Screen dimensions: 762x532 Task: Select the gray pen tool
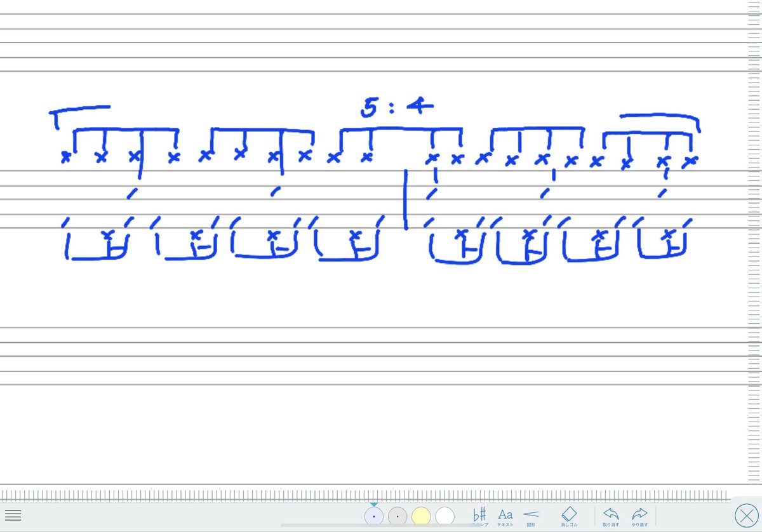point(397,516)
